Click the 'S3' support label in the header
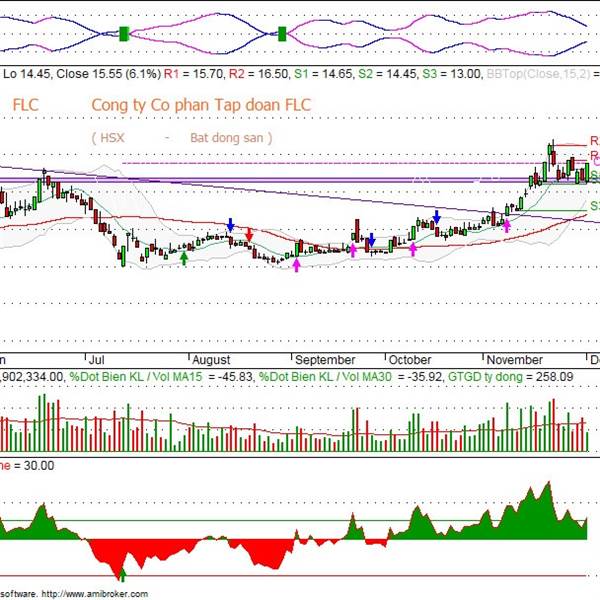 pos(430,74)
